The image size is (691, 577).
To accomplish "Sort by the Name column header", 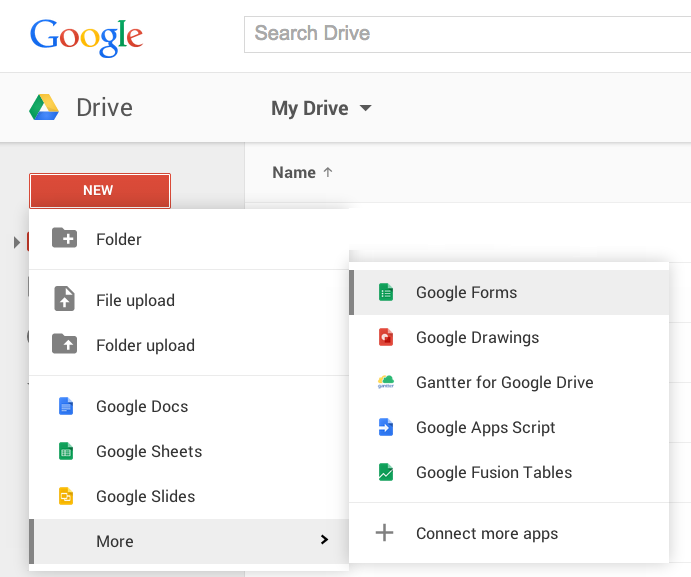I will 294,172.
